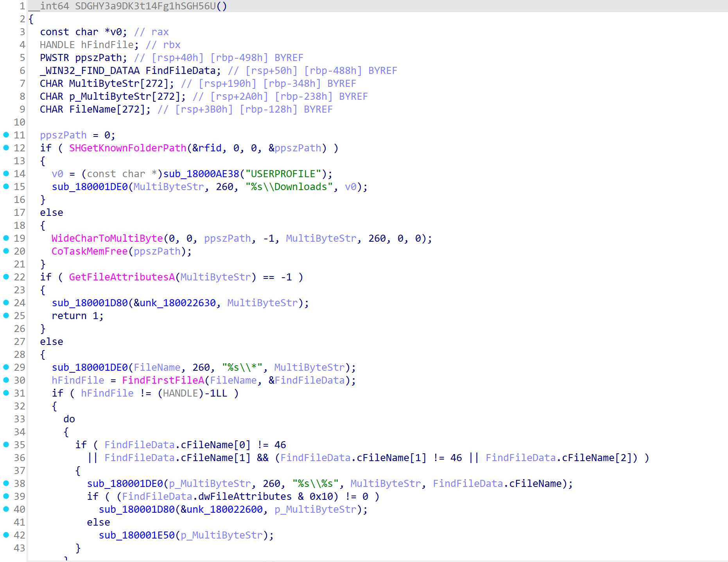Select sub_180001D80 call on line 24
728x562 pixels.
[90, 303]
